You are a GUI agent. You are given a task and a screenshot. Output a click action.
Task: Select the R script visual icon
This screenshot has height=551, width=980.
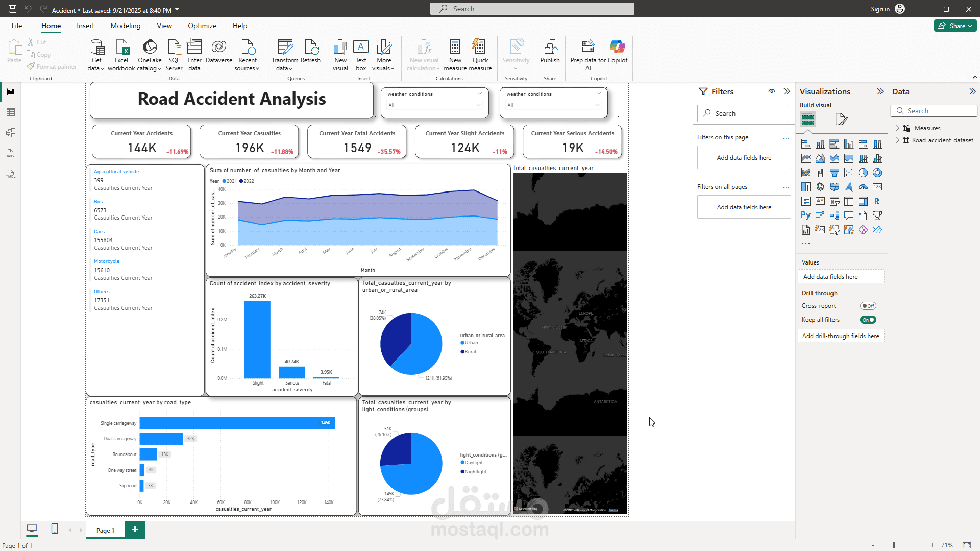tap(877, 201)
